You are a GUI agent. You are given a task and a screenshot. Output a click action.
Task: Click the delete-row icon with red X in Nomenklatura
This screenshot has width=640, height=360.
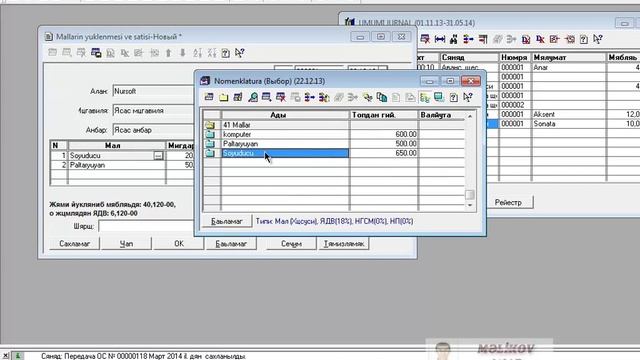click(x=281, y=97)
